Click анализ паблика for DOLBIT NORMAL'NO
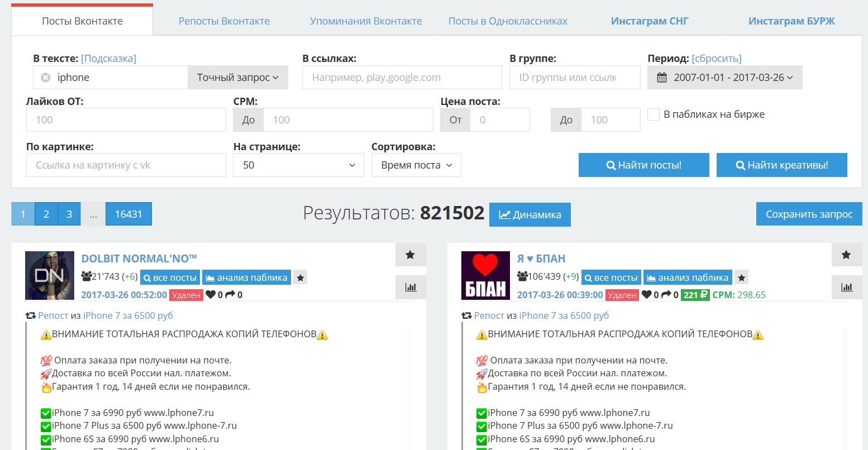The width and height of the screenshot is (868, 450). click(x=246, y=277)
